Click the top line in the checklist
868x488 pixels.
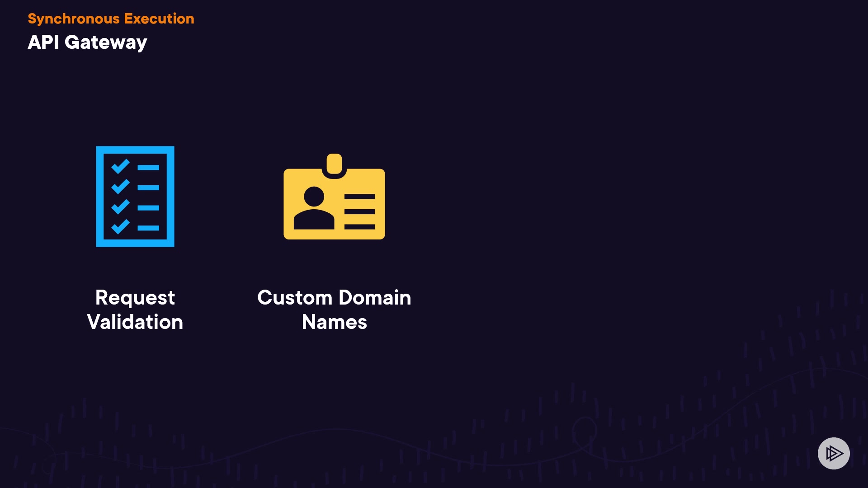pos(148,168)
